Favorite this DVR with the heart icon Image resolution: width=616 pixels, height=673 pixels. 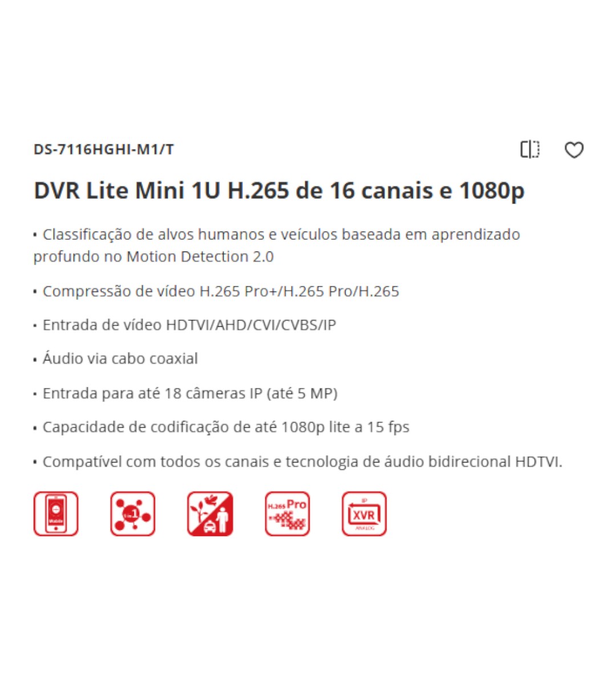point(574,150)
